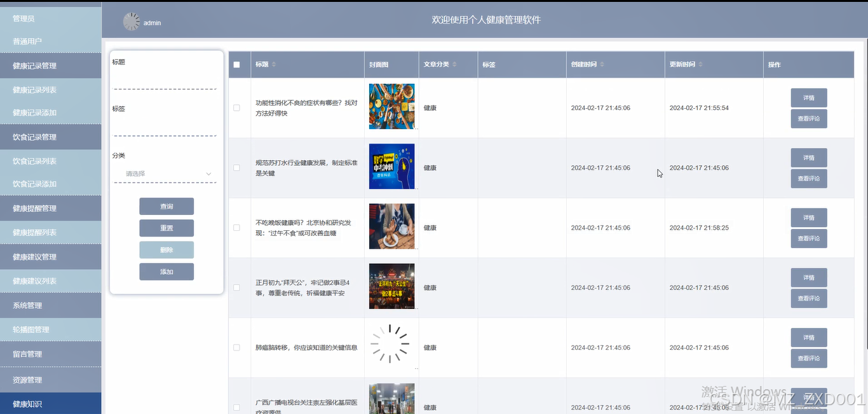This screenshot has height=414, width=868.
Task: View comments for 功能性消化不良 article
Action: point(809,119)
